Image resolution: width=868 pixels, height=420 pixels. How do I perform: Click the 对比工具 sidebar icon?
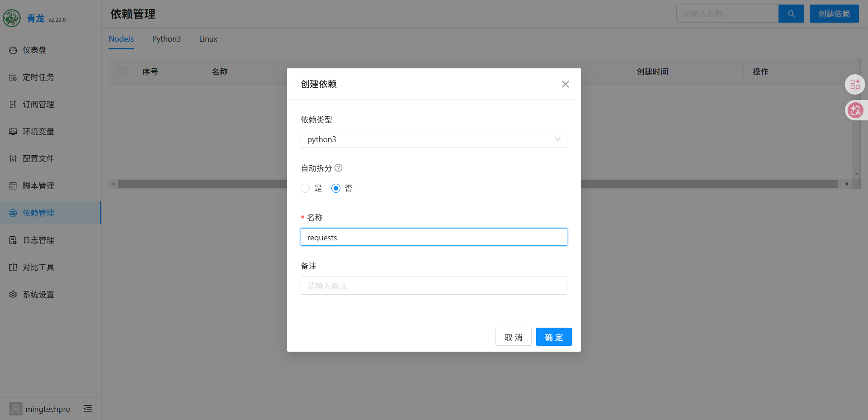[13, 267]
